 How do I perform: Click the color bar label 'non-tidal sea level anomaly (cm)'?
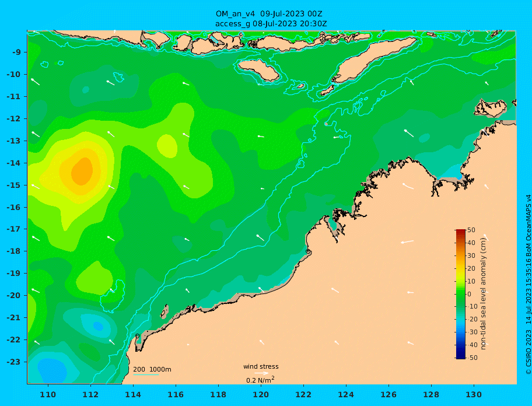[484, 294]
